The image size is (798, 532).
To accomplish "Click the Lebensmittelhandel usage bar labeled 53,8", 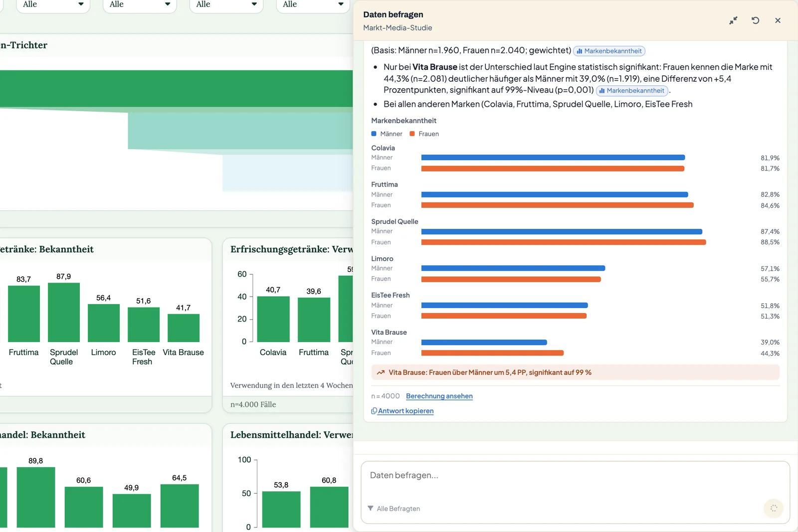I will point(281,510).
